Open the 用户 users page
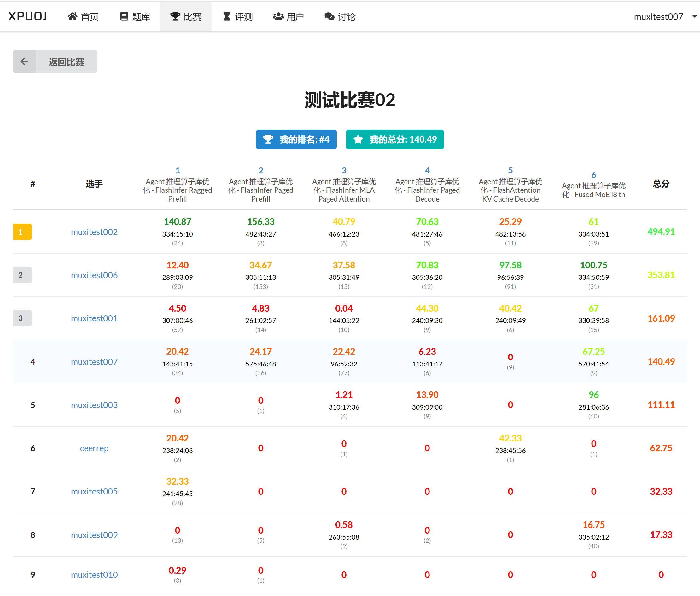 click(288, 16)
